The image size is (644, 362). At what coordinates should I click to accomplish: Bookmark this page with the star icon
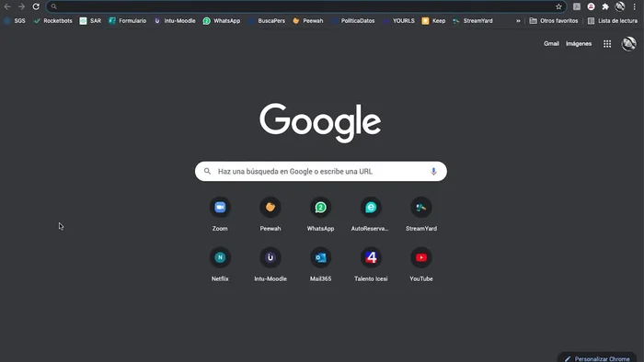click(558, 6)
